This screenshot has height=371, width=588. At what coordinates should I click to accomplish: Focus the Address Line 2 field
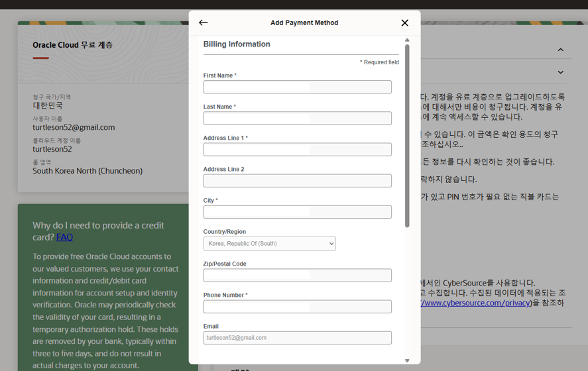pos(298,181)
